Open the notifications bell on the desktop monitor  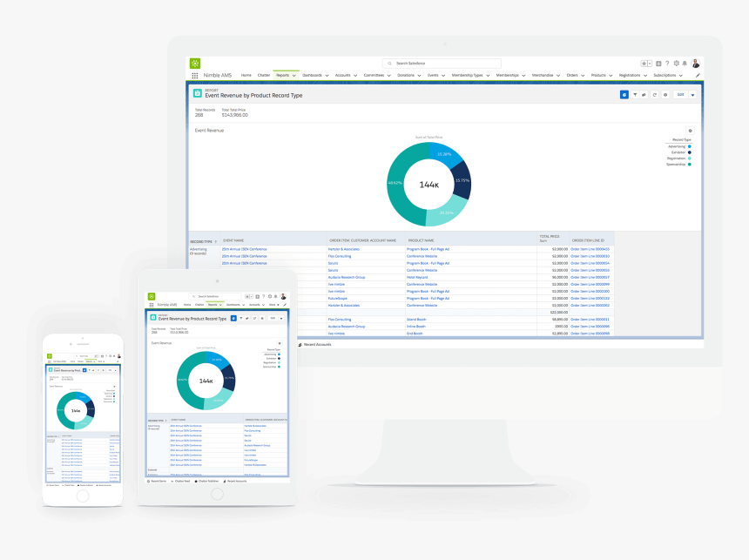pyautogui.click(x=685, y=63)
